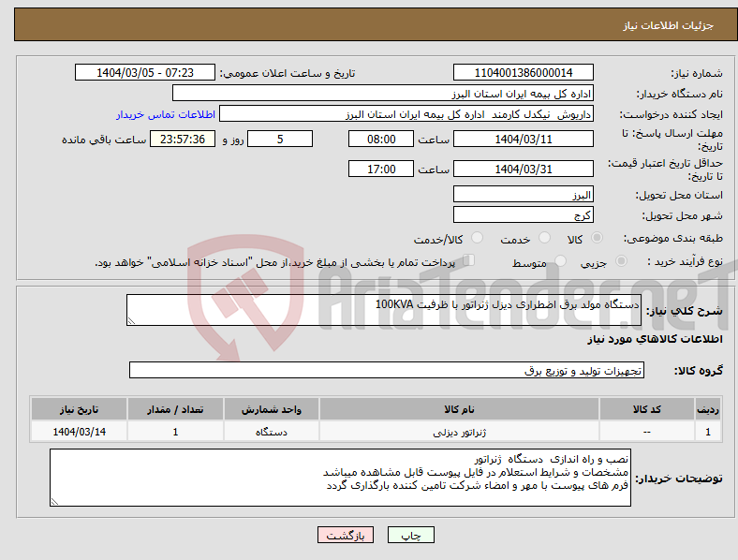Select the جزیی purchase type radio
The width and height of the screenshot is (738, 560).
[621, 260]
